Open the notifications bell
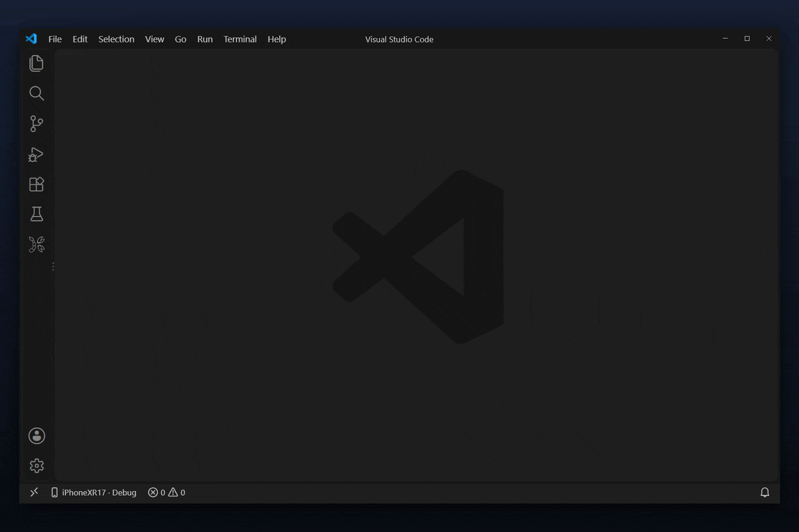 pos(765,492)
